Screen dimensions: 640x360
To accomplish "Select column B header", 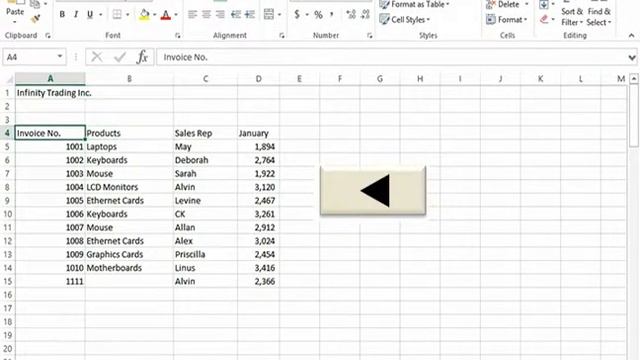I will (x=129, y=79).
